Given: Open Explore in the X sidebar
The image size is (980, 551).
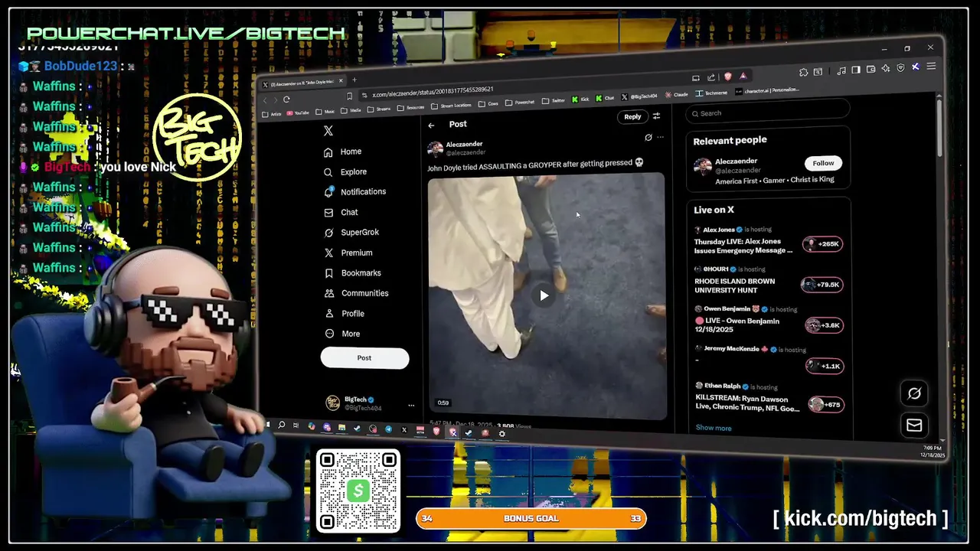Looking at the screenshot, I should point(345,172).
